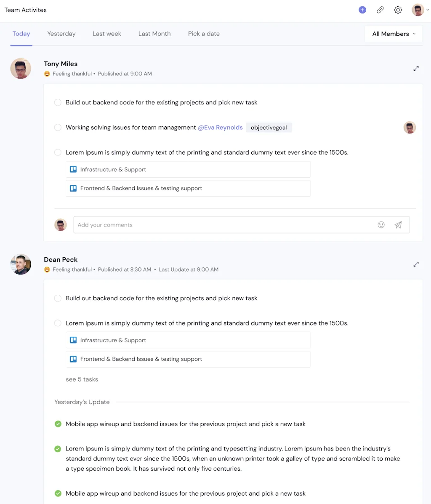Click the Trello board icon on Infrastructure & Support
This screenshot has width=431, height=504.
click(73, 169)
